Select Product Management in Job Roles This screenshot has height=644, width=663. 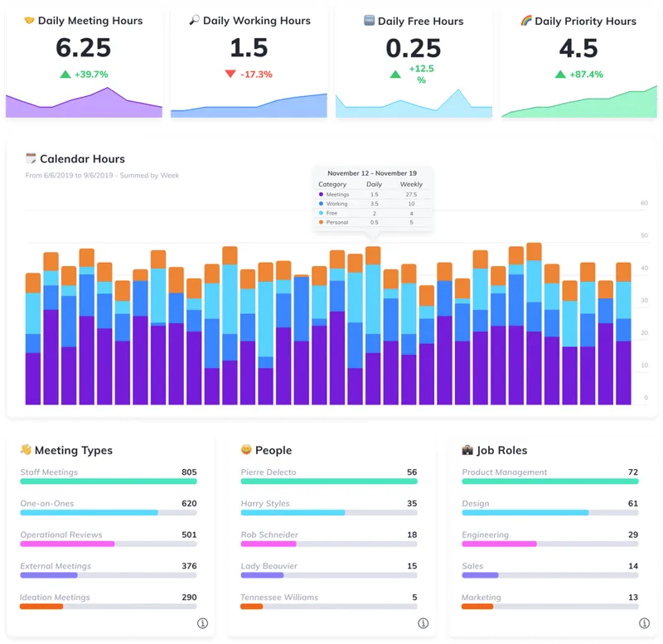click(505, 472)
